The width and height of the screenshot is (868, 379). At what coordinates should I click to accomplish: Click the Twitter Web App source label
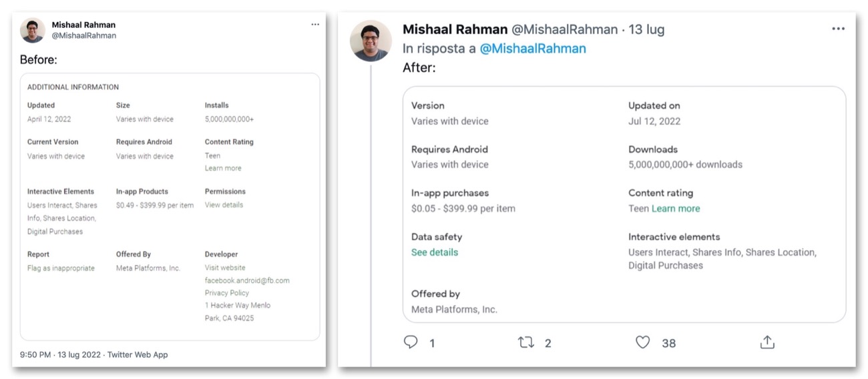[x=138, y=354]
